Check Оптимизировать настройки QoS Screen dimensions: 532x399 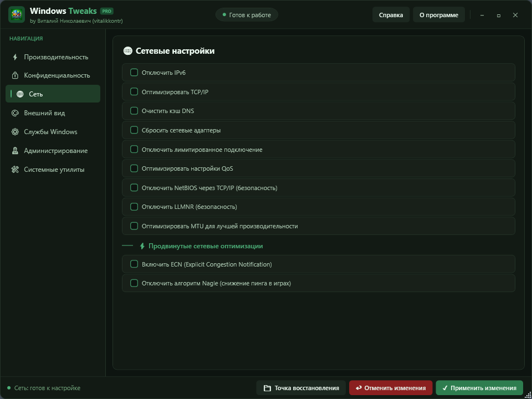[x=134, y=168]
